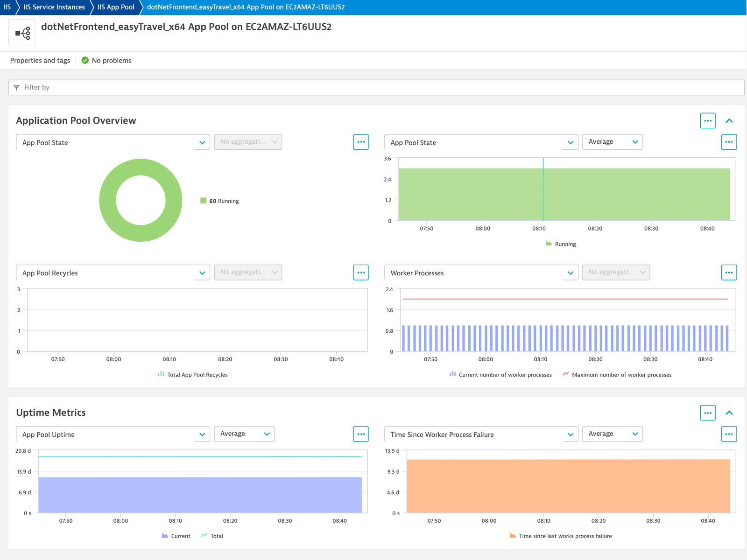The image size is (747, 560).
Task: Click the Application Pool Overview heading
Action: 76,120
